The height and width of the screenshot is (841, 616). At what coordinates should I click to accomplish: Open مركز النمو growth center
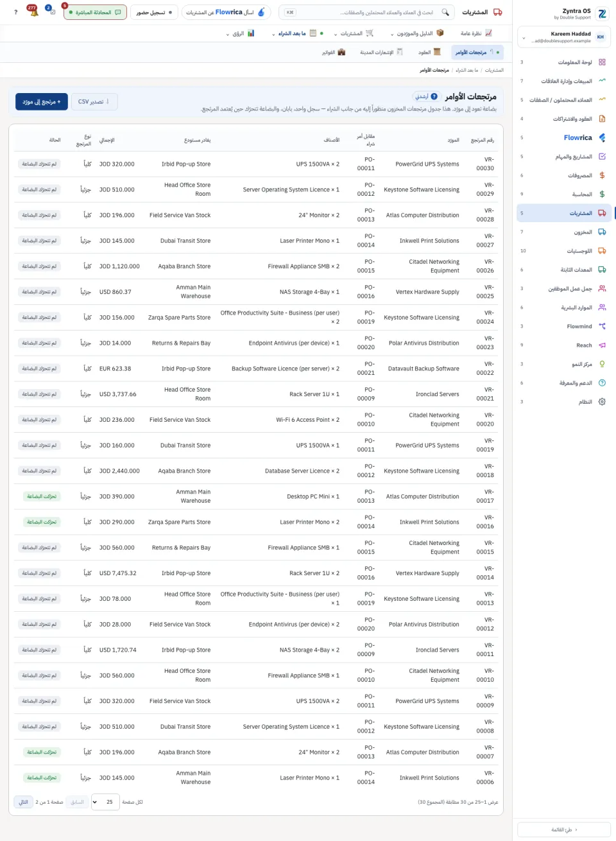(x=564, y=364)
